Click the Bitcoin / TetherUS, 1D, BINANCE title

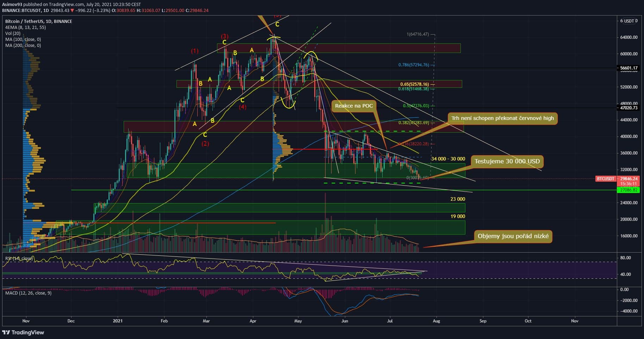click(38, 22)
